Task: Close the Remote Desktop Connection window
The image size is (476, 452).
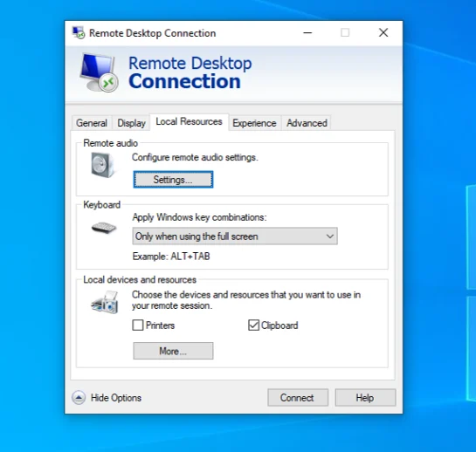Action: click(x=383, y=32)
